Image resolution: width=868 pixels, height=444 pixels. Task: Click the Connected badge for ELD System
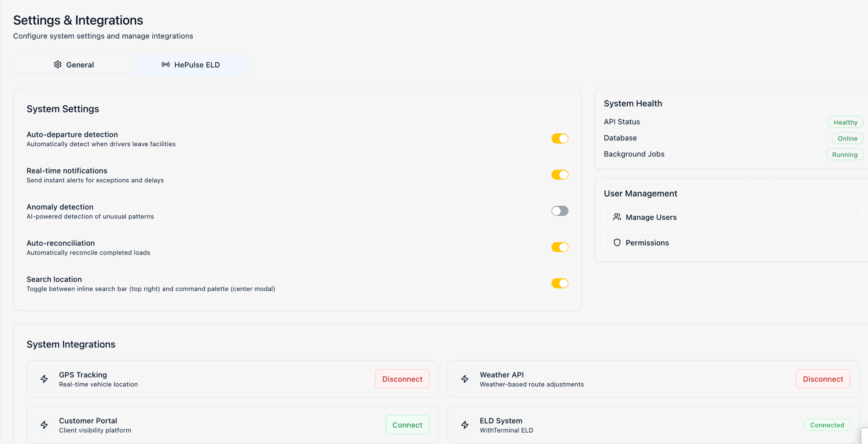pyautogui.click(x=827, y=425)
